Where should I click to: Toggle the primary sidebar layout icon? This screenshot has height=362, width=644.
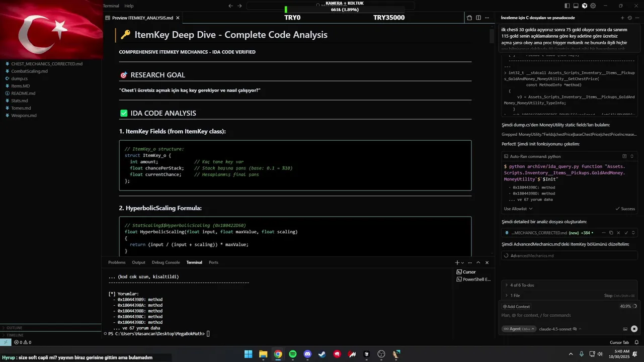(x=568, y=6)
